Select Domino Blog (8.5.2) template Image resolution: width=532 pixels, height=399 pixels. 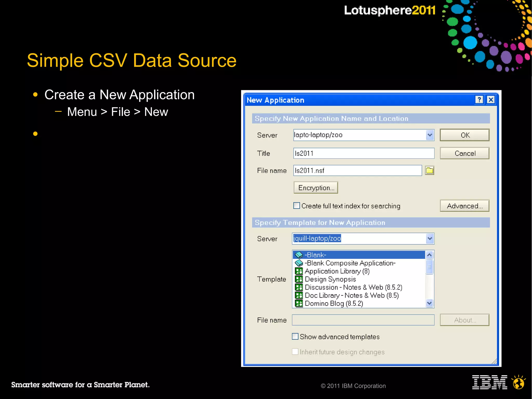click(x=359, y=303)
